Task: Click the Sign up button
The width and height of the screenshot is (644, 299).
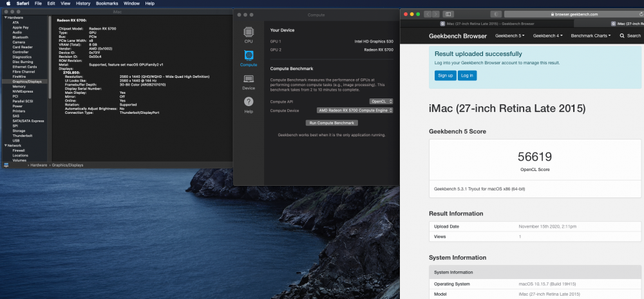Action: [445, 75]
